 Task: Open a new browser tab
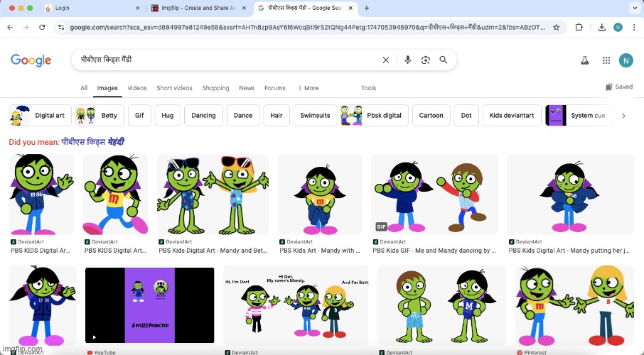pos(366,8)
